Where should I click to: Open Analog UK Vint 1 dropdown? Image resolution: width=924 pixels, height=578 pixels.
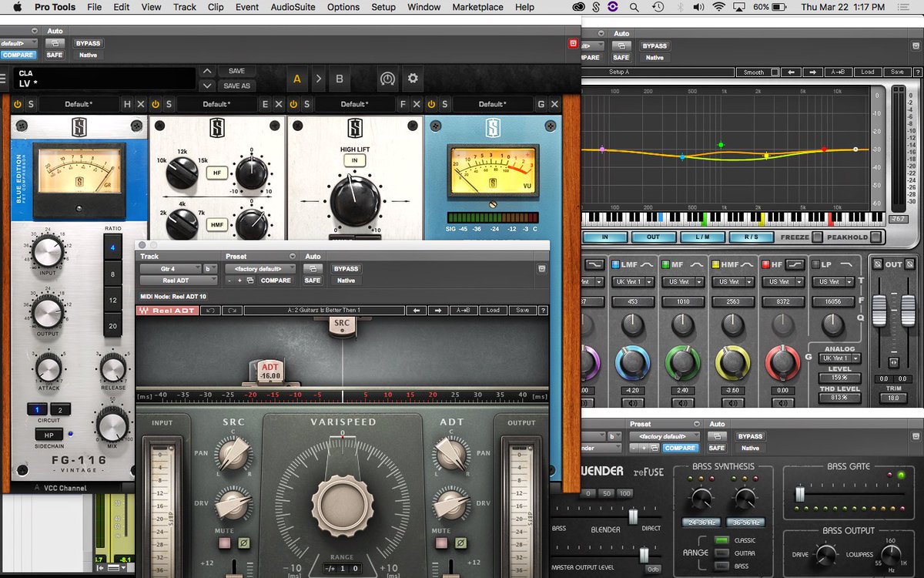coord(839,358)
